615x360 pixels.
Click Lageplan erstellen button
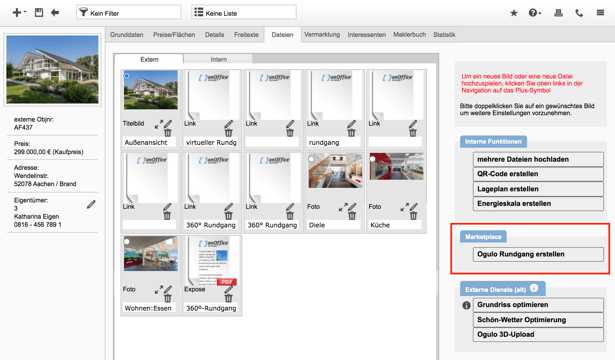(538, 189)
